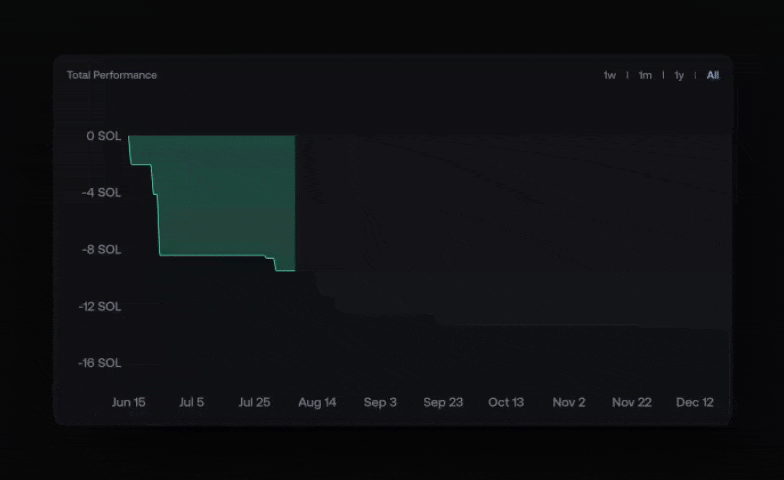Image resolution: width=784 pixels, height=480 pixels.
Task: Click the Dec 12 date label
Action: click(695, 403)
